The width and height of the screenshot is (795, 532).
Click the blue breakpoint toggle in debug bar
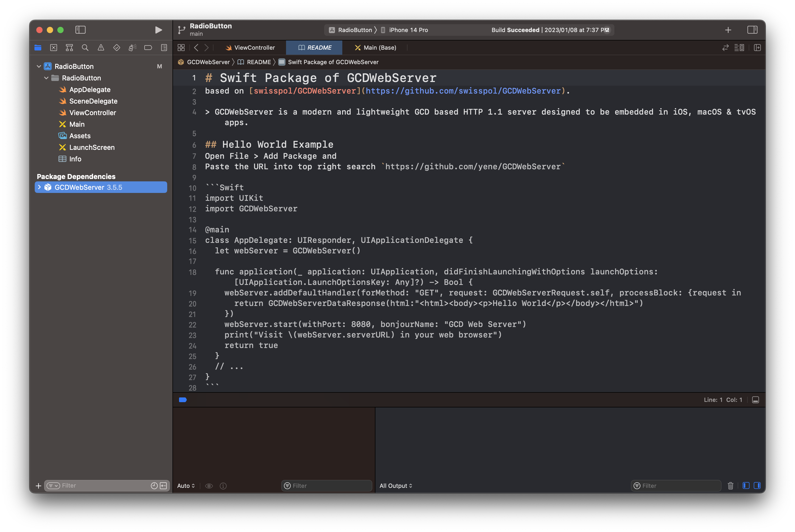click(182, 400)
